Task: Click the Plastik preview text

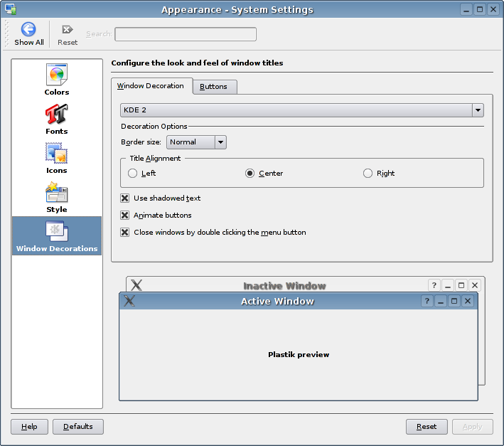Action: point(299,354)
